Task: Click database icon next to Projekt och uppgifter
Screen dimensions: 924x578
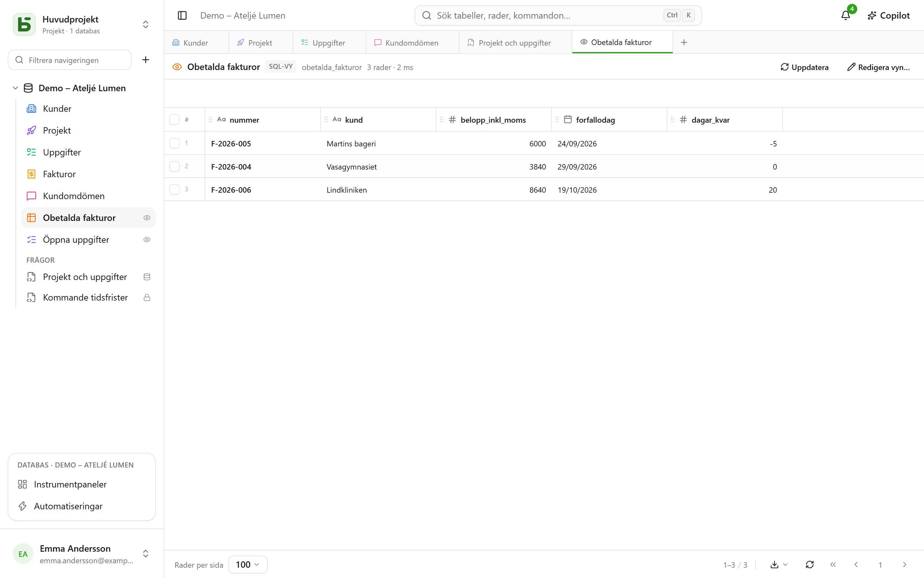Action: (147, 277)
